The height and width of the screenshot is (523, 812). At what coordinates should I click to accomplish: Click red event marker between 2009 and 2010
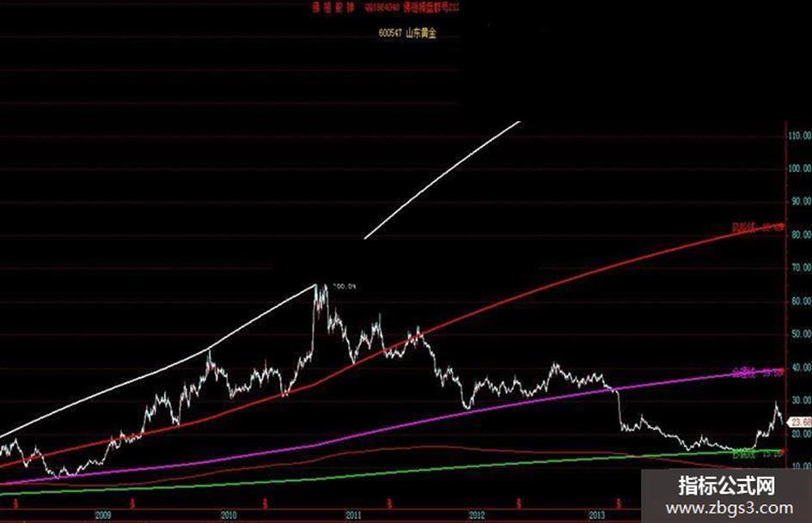coord(132,502)
